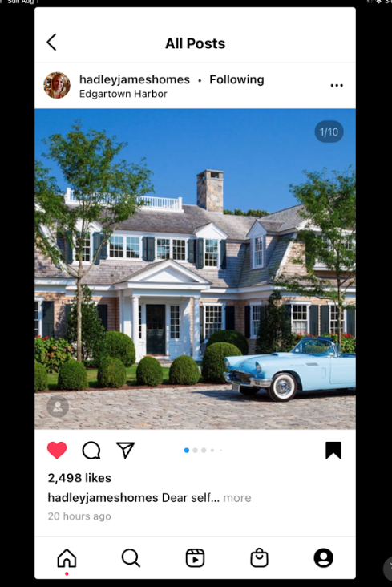Unlike the post via red heart

pyautogui.click(x=57, y=450)
